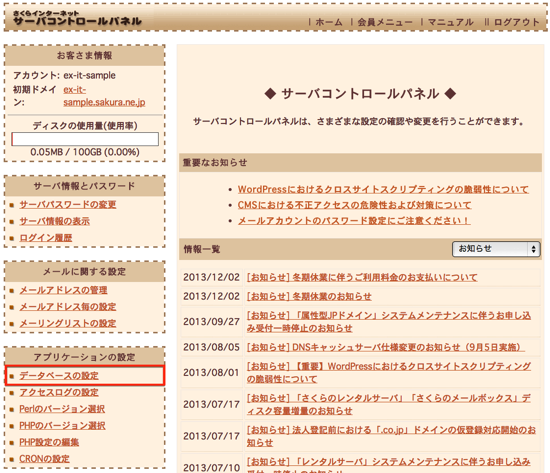Viewport: 550px width, 473px height.
Task: Click ログアウト to log out
Action: (x=517, y=22)
